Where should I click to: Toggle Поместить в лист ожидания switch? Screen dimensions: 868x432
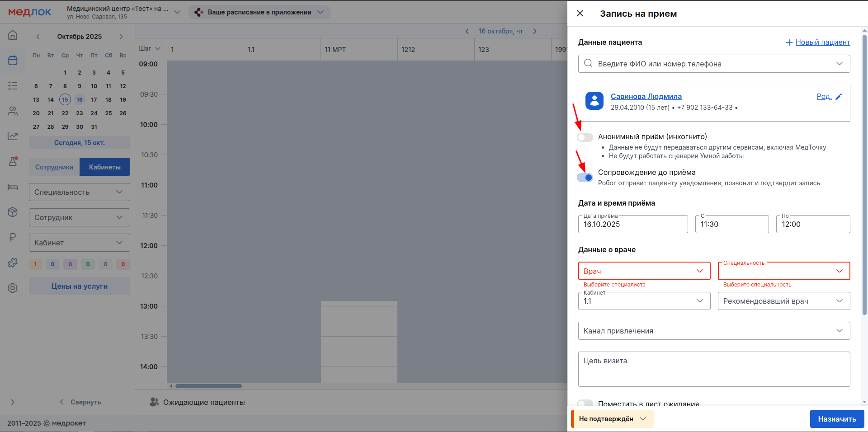(585, 403)
